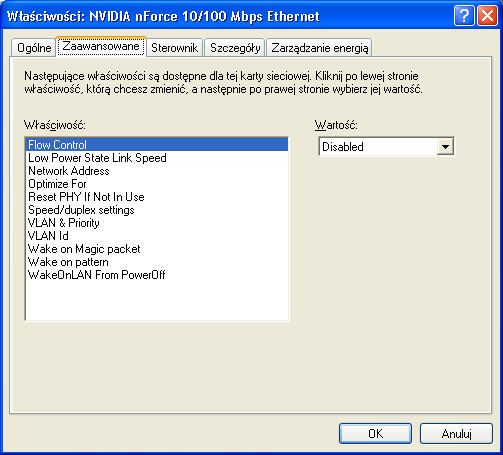This screenshot has height=455, width=503.
Task: Select Flow Control in property list
Action: 157,145
